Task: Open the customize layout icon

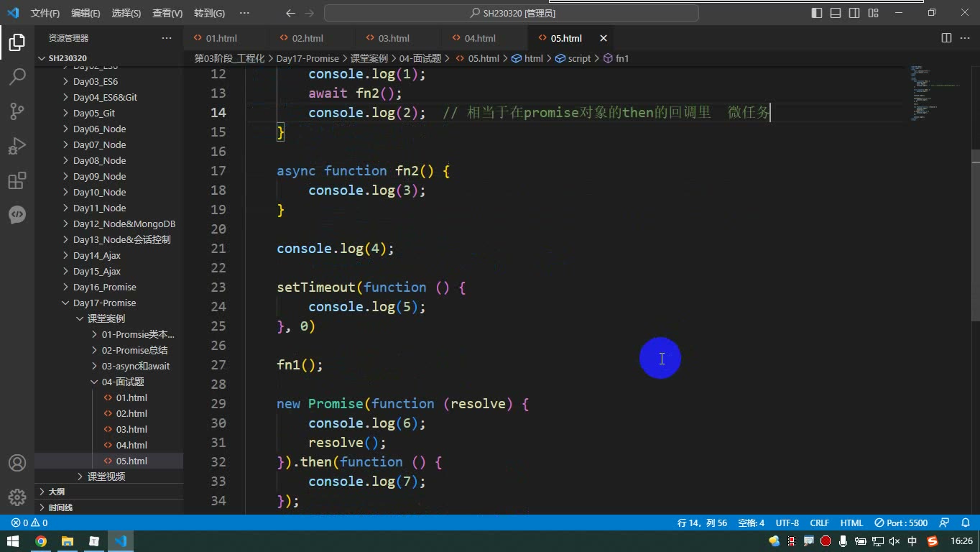Action: (x=873, y=13)
